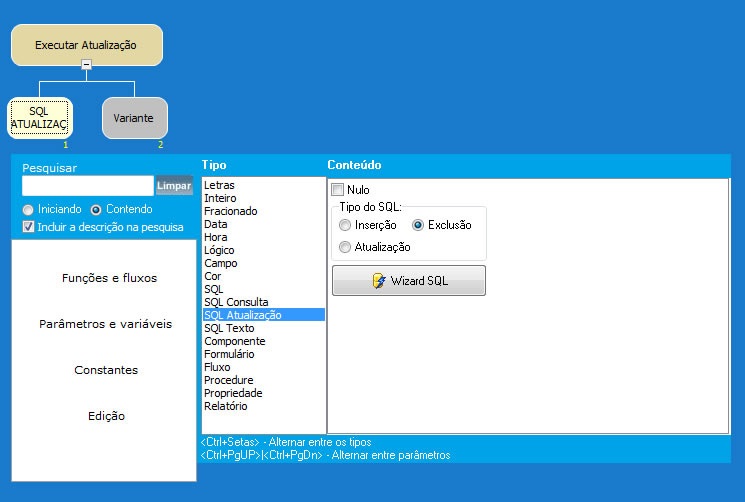The width and height of the screenshot is (745, 502).
Task: Open the Edição section
Action: point(106,416)
